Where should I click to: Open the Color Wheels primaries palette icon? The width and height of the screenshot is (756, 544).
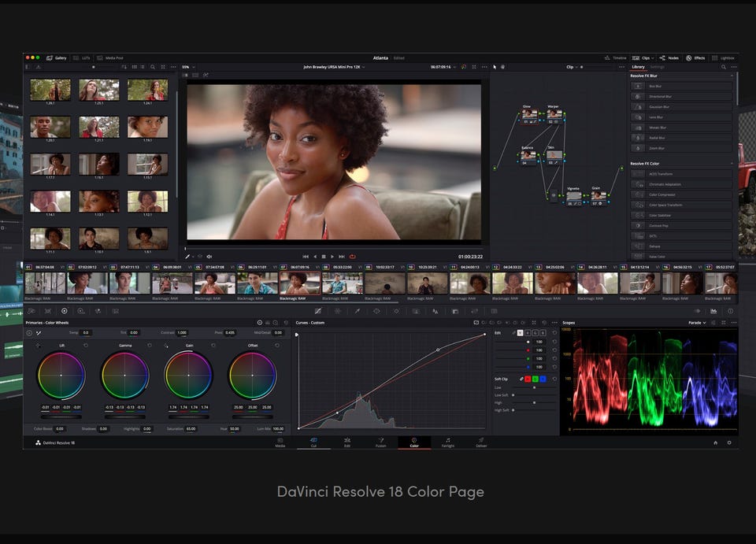(64, 311)
